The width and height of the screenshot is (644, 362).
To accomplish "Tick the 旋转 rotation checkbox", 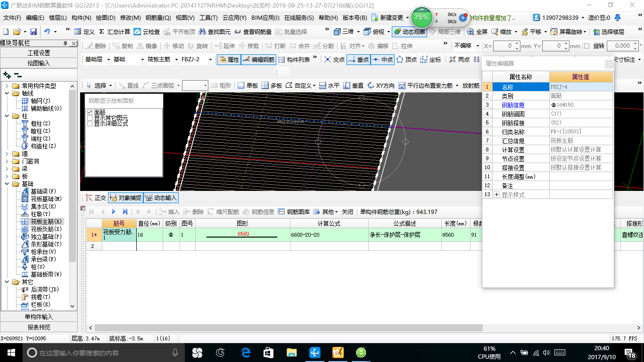I will pyautogui.click(x=586, y=46).
